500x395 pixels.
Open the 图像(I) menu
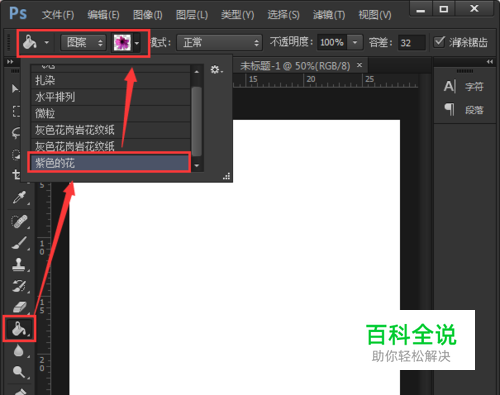tap(148, 15)
